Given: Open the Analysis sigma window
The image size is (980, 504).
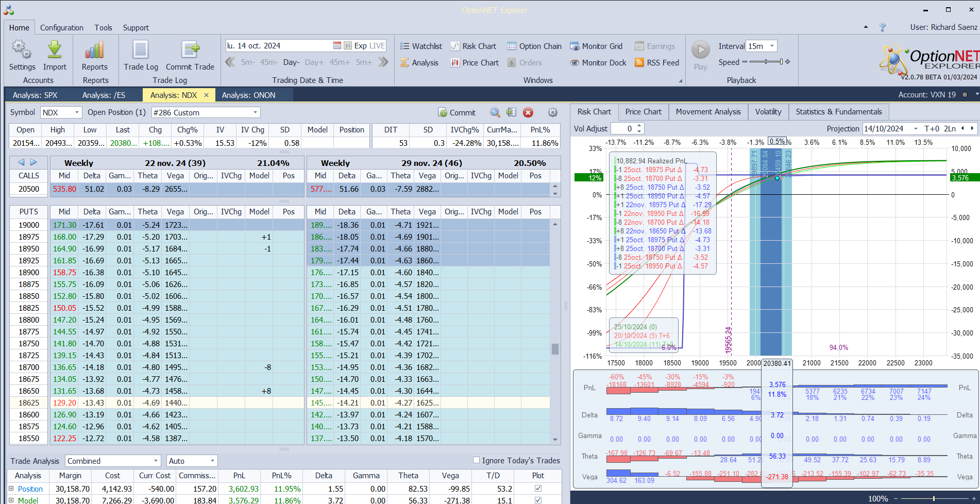Looking at the screenshot, I should click(419, 62).
